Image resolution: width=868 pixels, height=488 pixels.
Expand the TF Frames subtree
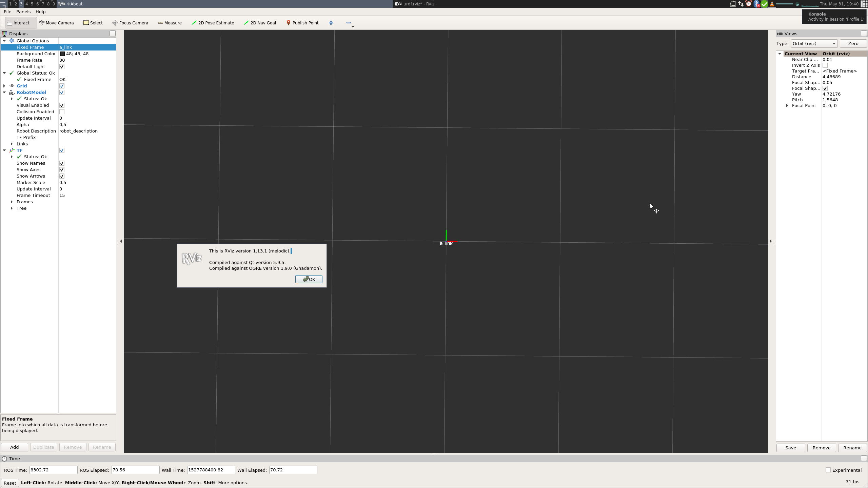[x=12, y=202]
